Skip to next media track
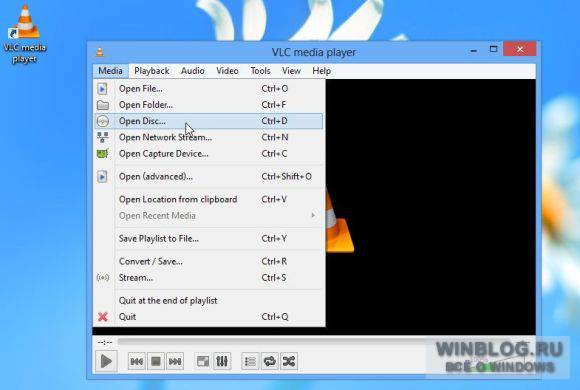The width and height of the screenshot is (580, 390). tap(175, 361)
